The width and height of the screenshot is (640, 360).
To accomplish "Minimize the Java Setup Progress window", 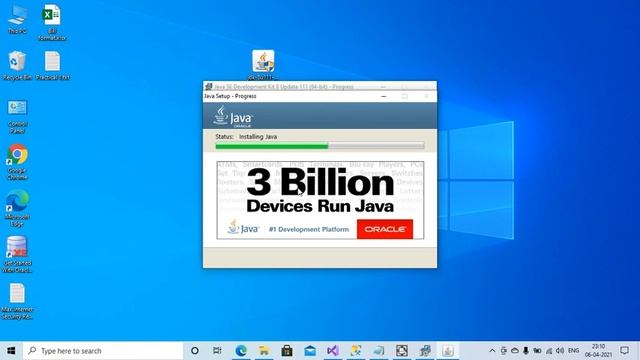I will [384, 96].
